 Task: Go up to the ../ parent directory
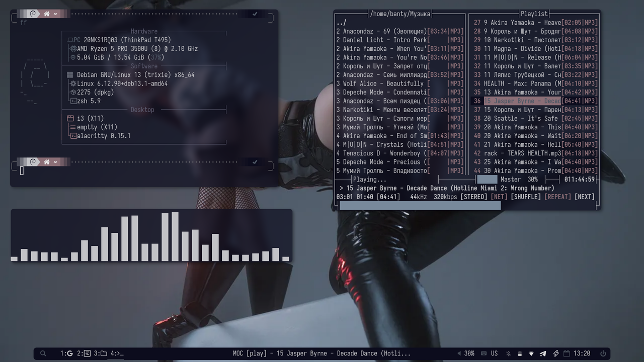point(341,23)
